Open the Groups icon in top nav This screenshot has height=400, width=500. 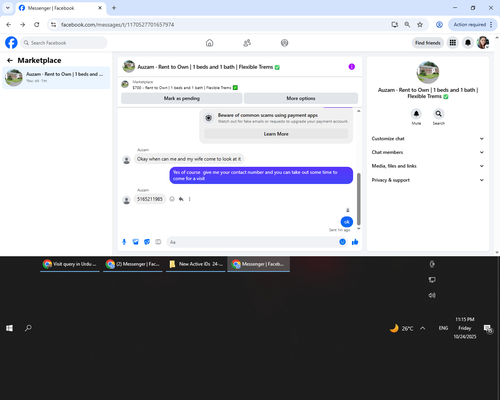(x=284, y=43)
